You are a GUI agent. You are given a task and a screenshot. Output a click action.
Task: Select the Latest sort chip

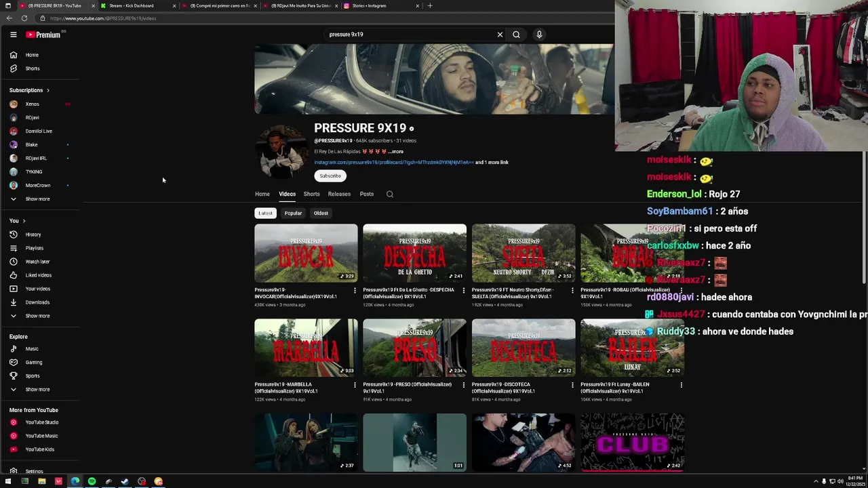(265, 213)
